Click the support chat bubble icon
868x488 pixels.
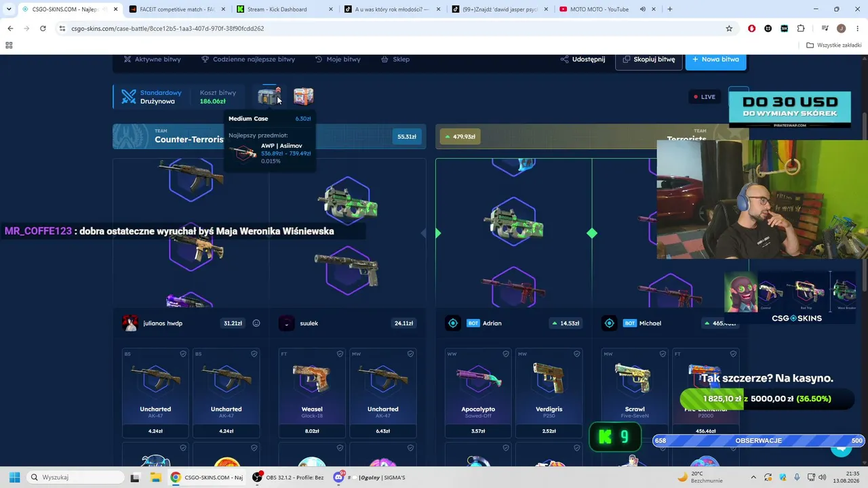[x=842, y=447]
